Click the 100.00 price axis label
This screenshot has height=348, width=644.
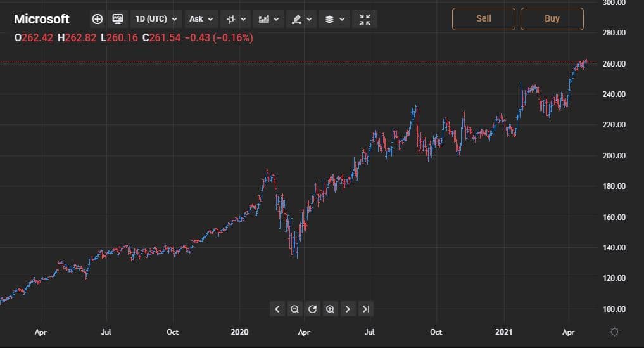[x=614, y=309]
